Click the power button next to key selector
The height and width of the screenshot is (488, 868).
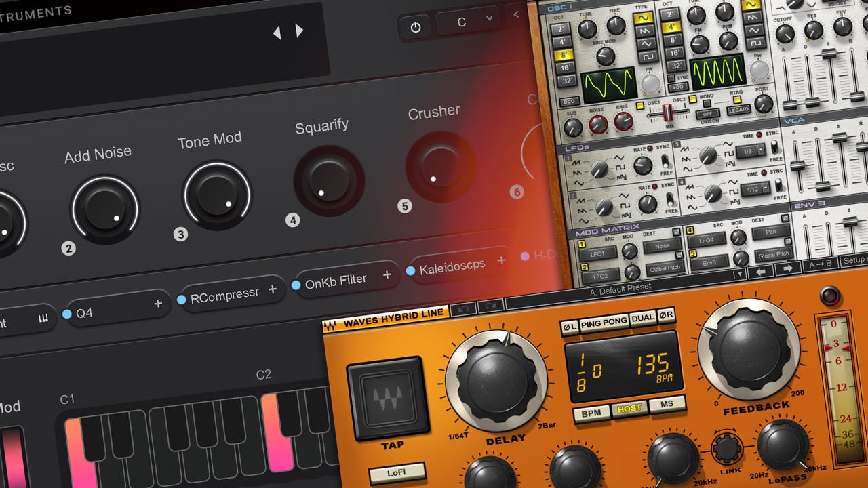(416, 28)
